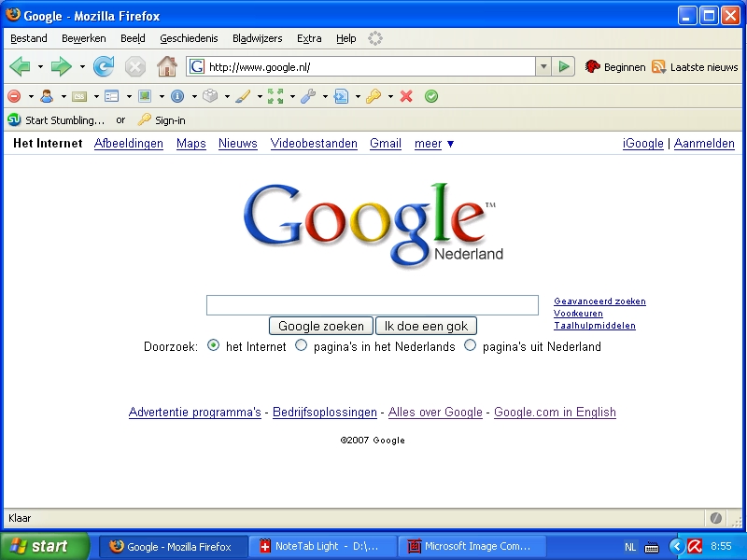Image resolution: width=747 pixels, height=560 pixels.
Task: Click the Miscellaneous lego brick icon
Action: coord(210,96)
